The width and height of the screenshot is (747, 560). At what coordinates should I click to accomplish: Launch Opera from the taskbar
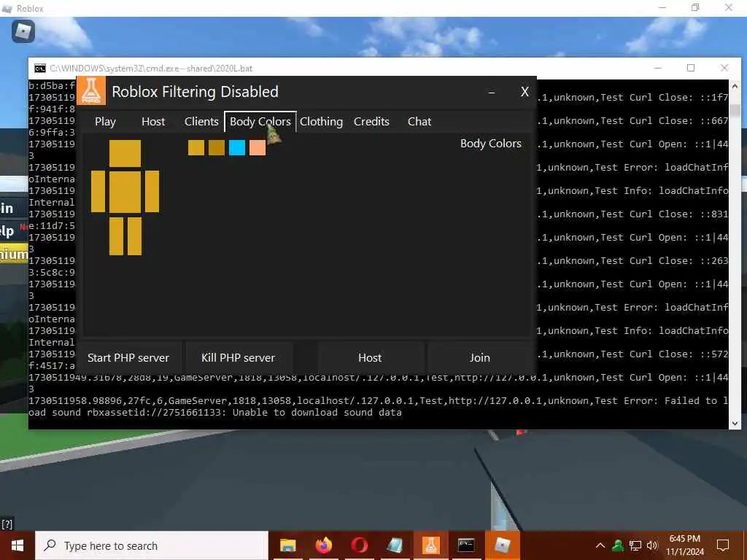(359, 545)
